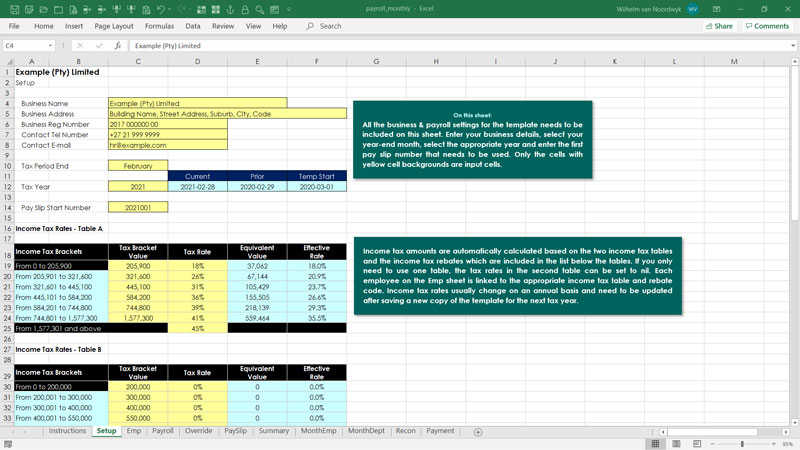Open the Review ribbon tab
The height and width of the screenshot is (450, 800).
pyautogui.click(x=223, y=26)
